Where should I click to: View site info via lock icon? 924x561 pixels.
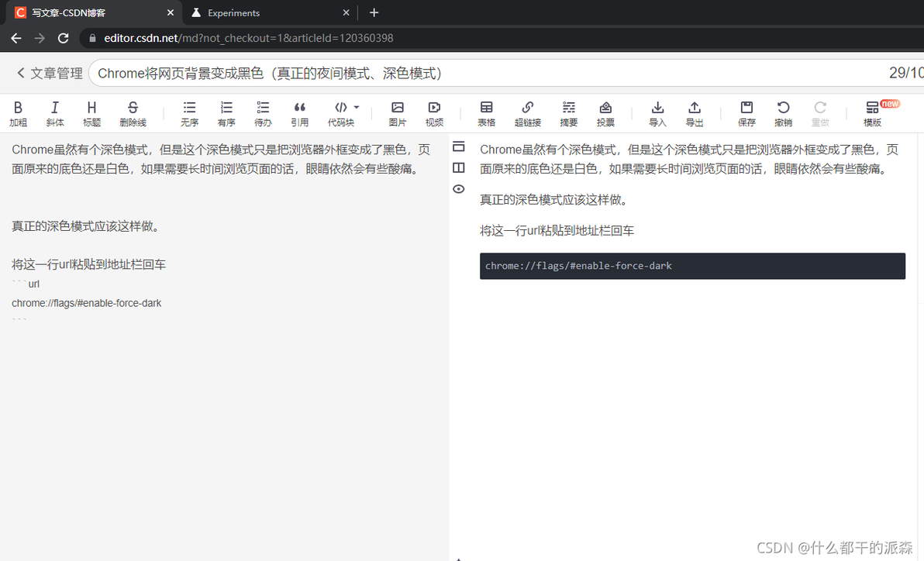point(92,38)
